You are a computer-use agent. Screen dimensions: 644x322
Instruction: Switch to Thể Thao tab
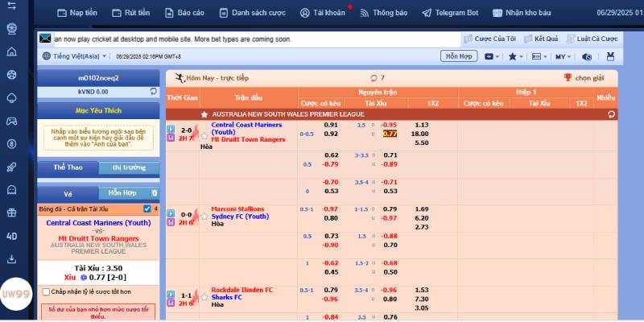[68, 167]
